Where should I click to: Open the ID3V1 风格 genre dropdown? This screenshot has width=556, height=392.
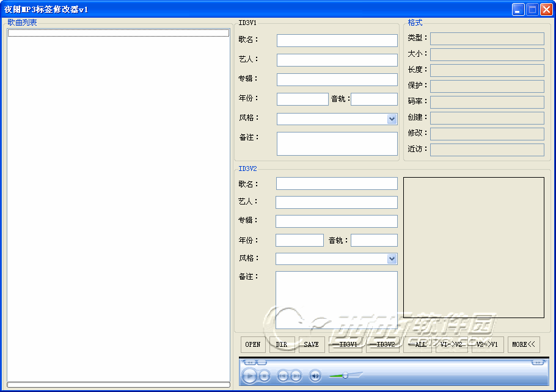[392, 119]
